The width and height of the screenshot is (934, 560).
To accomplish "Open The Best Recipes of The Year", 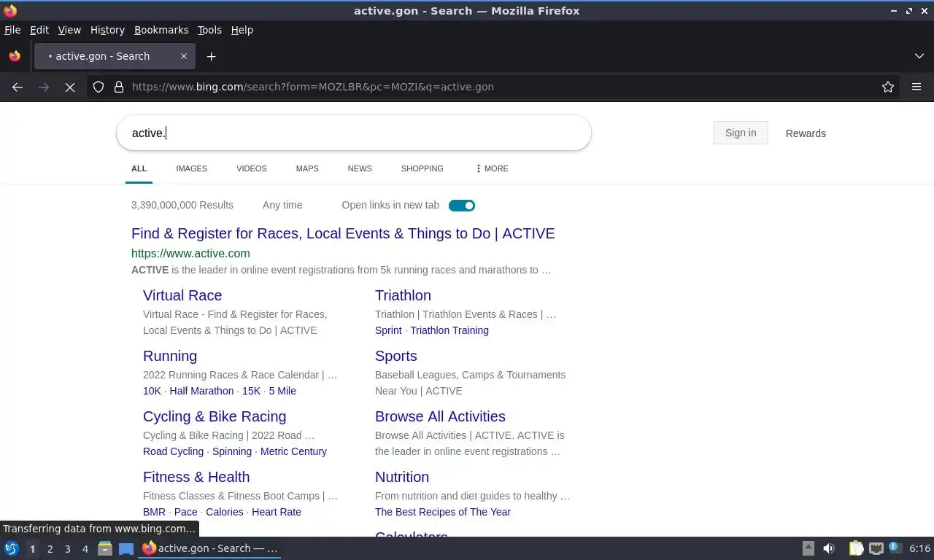I will coord(443,512).
